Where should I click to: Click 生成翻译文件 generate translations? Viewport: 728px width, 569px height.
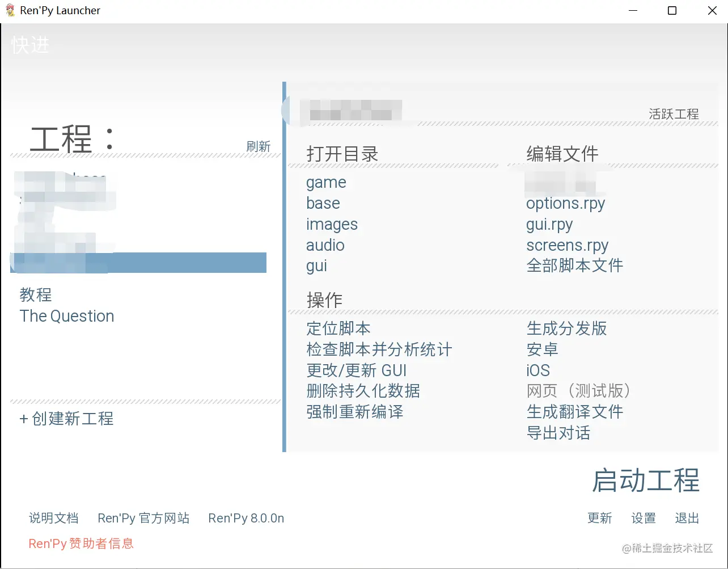point(574,412)
